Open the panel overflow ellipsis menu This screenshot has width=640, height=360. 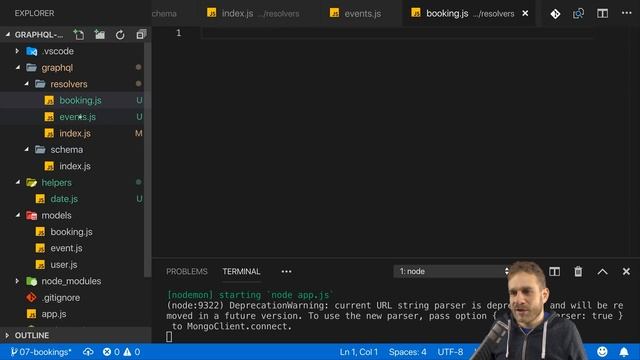287,271
